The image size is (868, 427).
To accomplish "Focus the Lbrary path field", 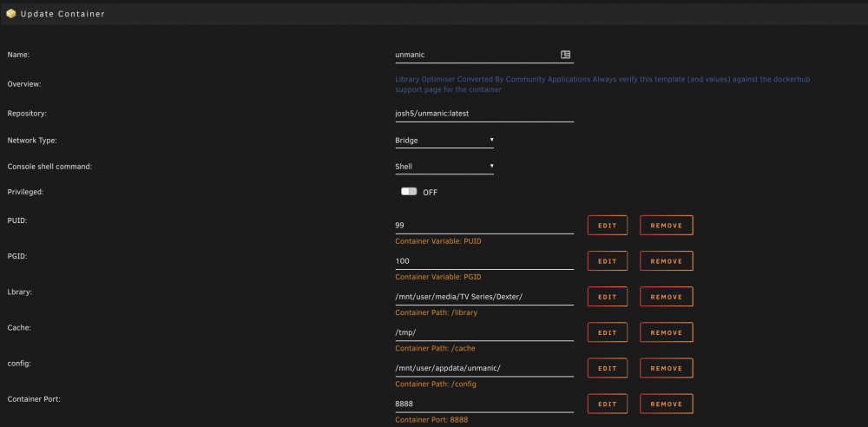I will click(x=484, y=297).
